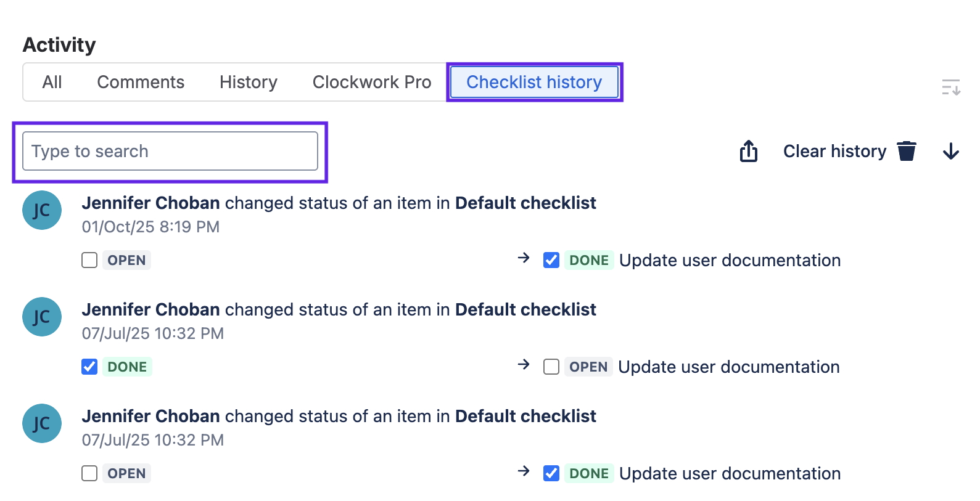Image resolution: width=980 pixels, height=501 pixels.
Task: Check the OPEN checkbox on the second entry
Action: point(551,367)
